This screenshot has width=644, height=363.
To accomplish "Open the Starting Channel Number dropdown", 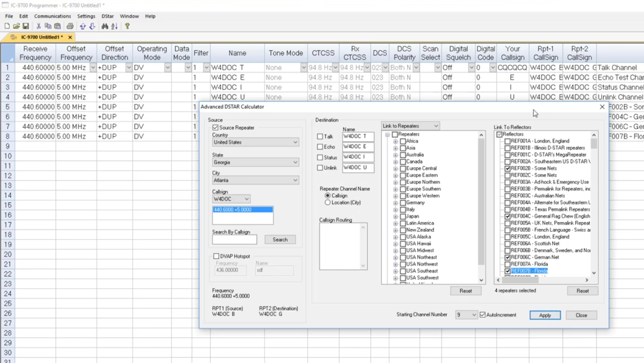I will coord(466,315).
